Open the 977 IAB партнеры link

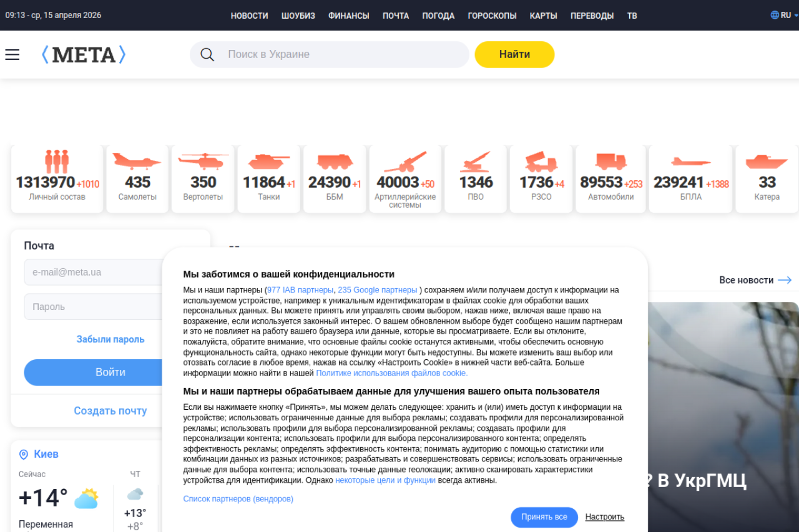[x=300, y=290]
